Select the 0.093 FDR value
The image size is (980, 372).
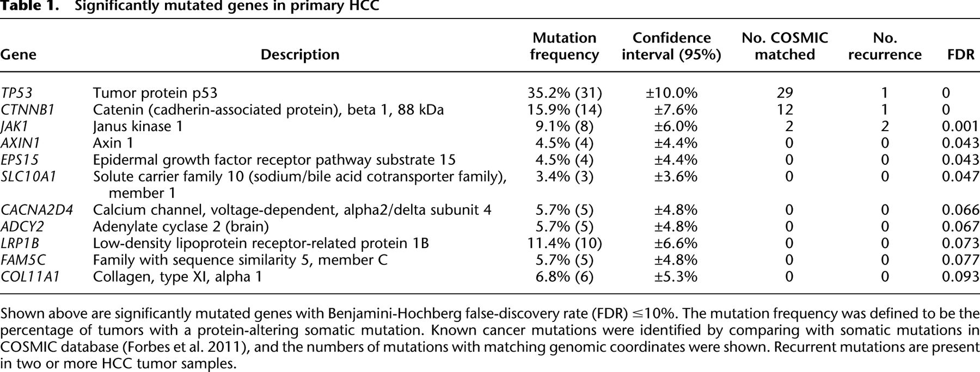coord(960,277)
